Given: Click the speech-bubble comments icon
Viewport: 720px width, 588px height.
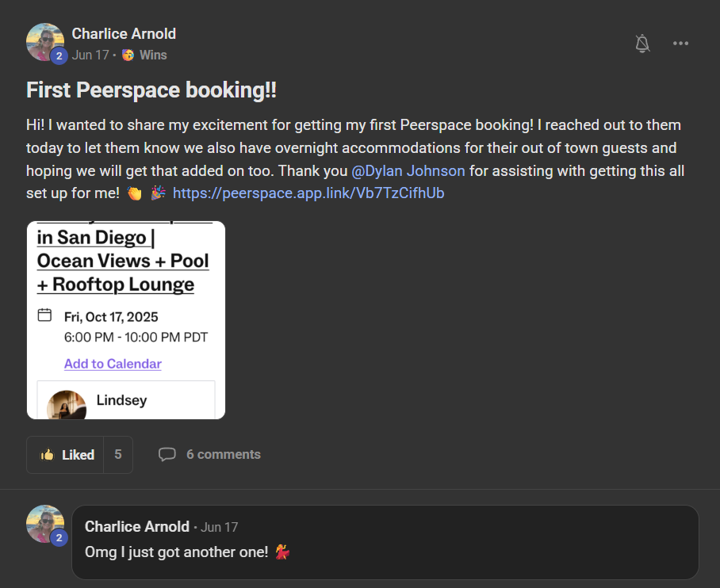Looking at the screenshot, I should pos(167,453).
